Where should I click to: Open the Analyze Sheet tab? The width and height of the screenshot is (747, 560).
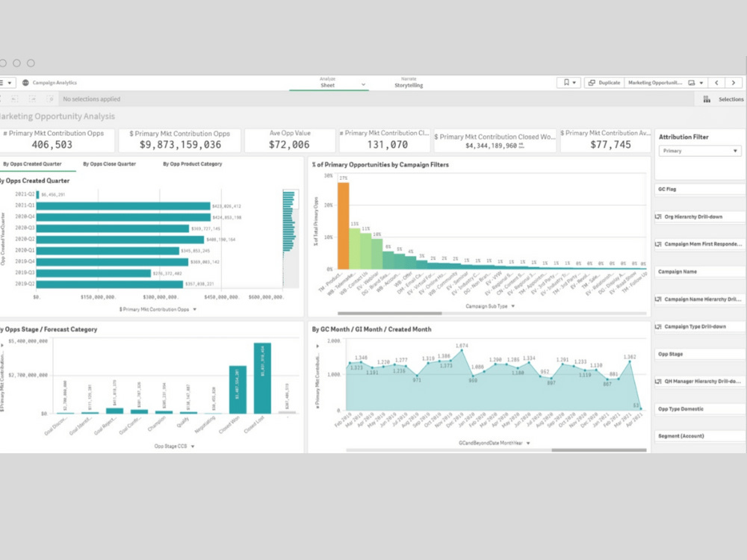328,82
